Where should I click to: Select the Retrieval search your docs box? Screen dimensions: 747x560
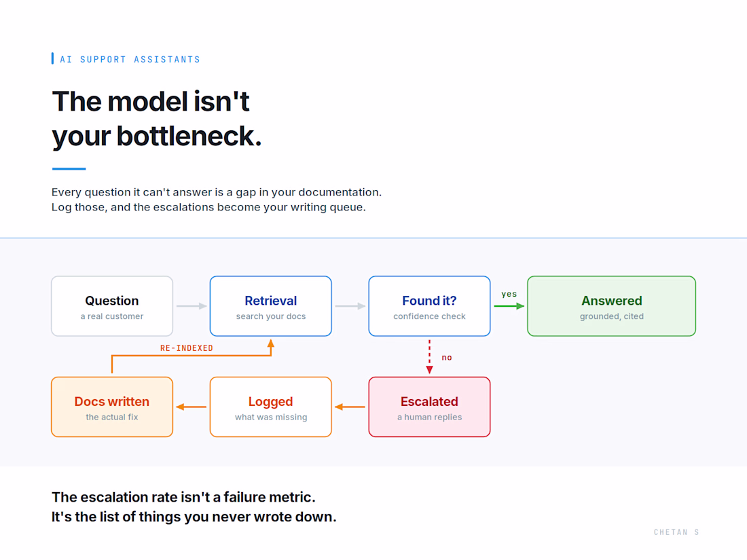click(270, 306)
